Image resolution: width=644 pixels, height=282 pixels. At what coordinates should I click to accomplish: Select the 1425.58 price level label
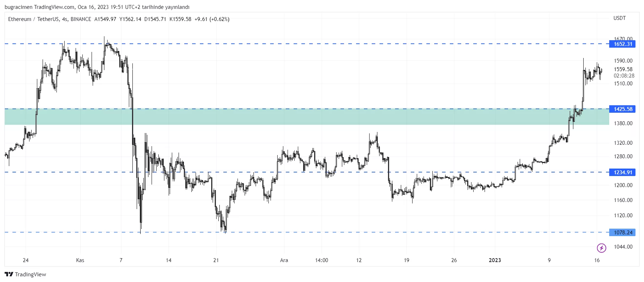(x=623, y=109)
